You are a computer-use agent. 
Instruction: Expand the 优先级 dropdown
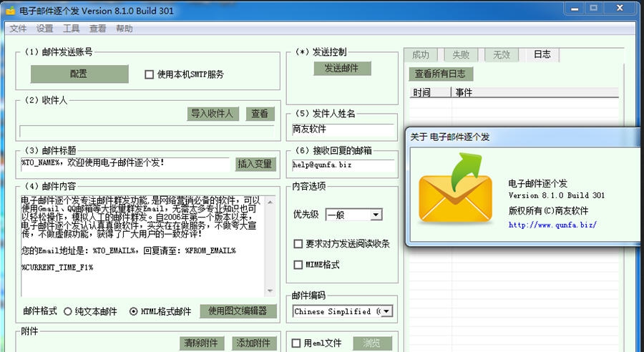coord(376,215)
